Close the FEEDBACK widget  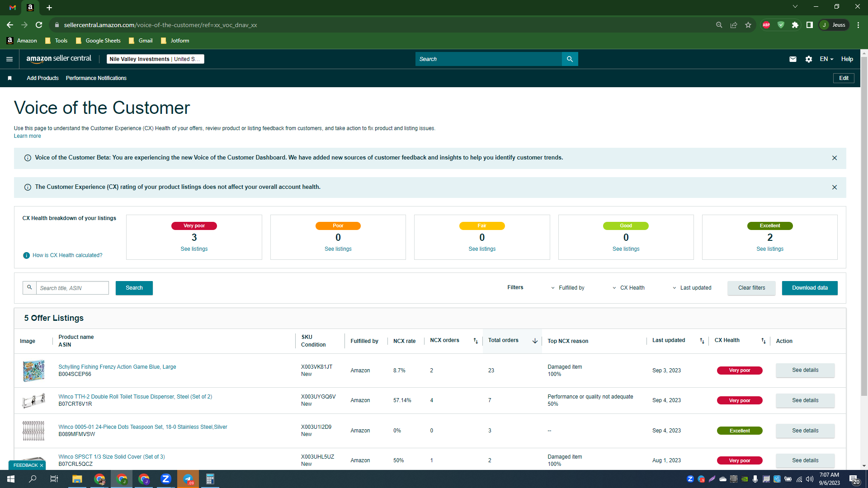tap(42, 465)
